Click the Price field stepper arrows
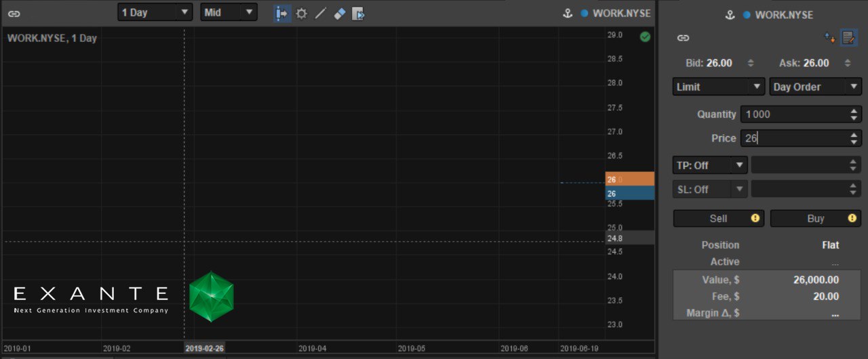This screenshot has height=359, width=868. 854,138
